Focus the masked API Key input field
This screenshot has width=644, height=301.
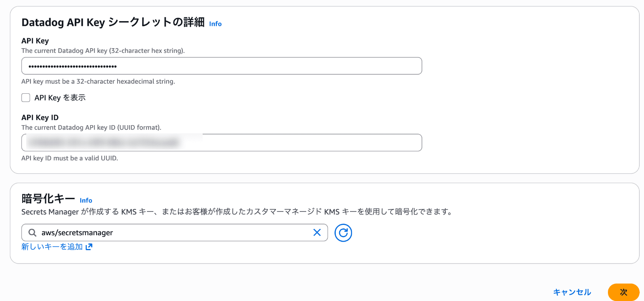(222, 66)
